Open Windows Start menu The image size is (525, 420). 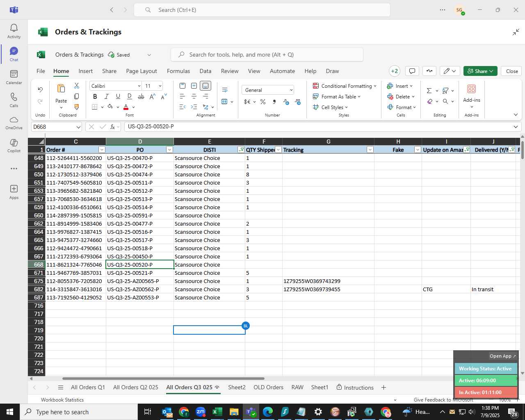coord(10,412)
